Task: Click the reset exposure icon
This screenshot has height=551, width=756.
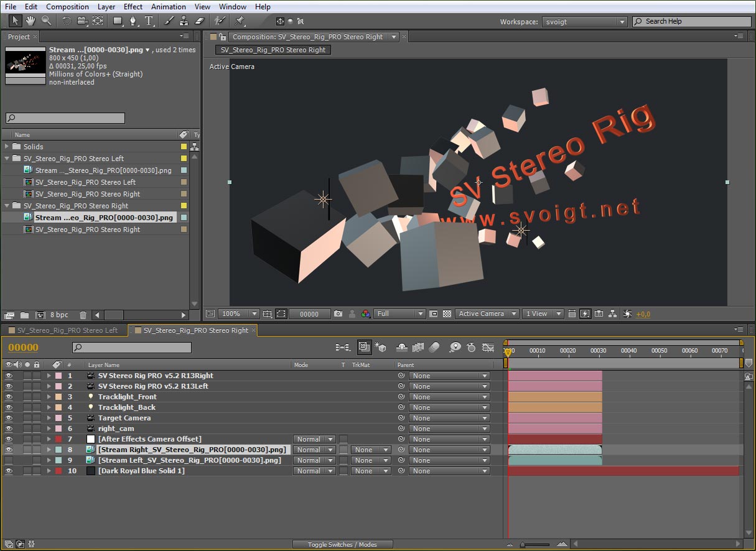Action: [x=627, y=314]
